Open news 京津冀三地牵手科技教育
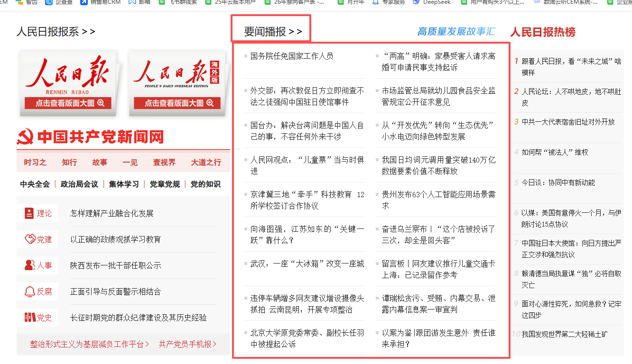 (307, 200)
